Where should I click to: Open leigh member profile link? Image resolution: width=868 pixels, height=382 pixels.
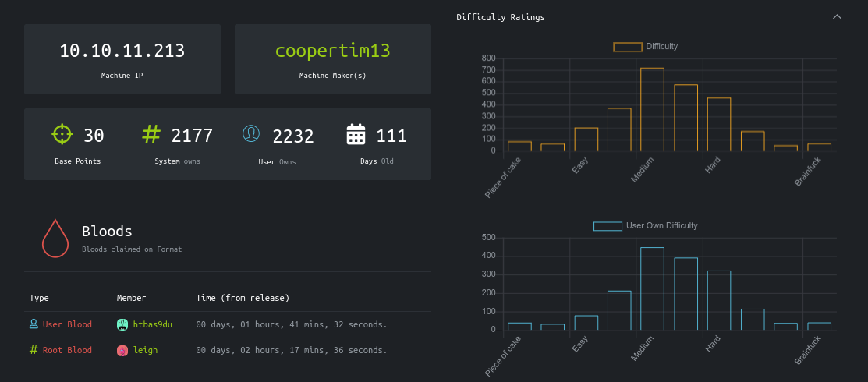click(145, 351)
